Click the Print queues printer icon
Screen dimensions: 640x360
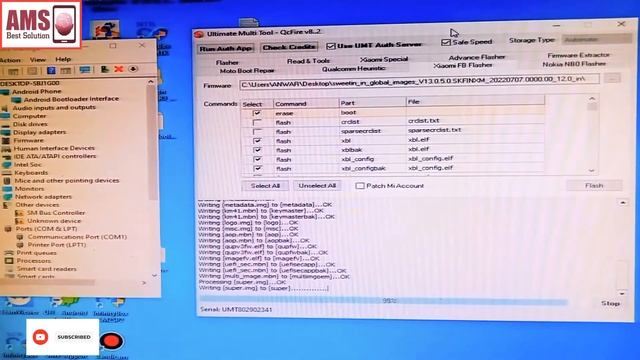click(x=9, y=253)
